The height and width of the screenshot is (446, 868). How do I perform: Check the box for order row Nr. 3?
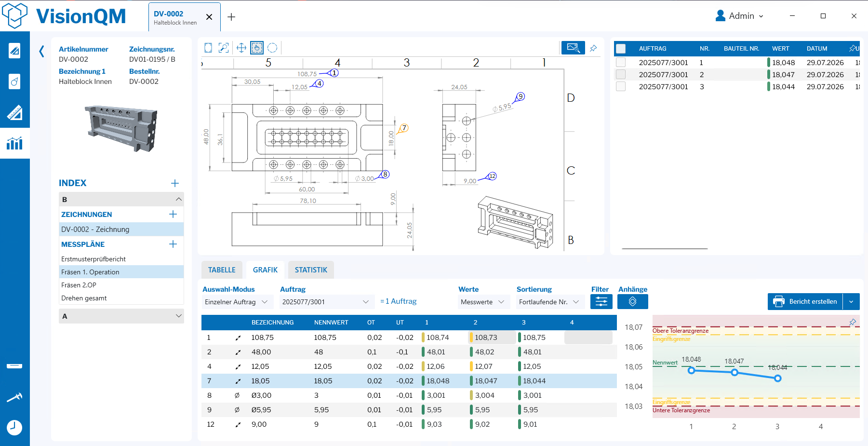click(x=621, y=86)
